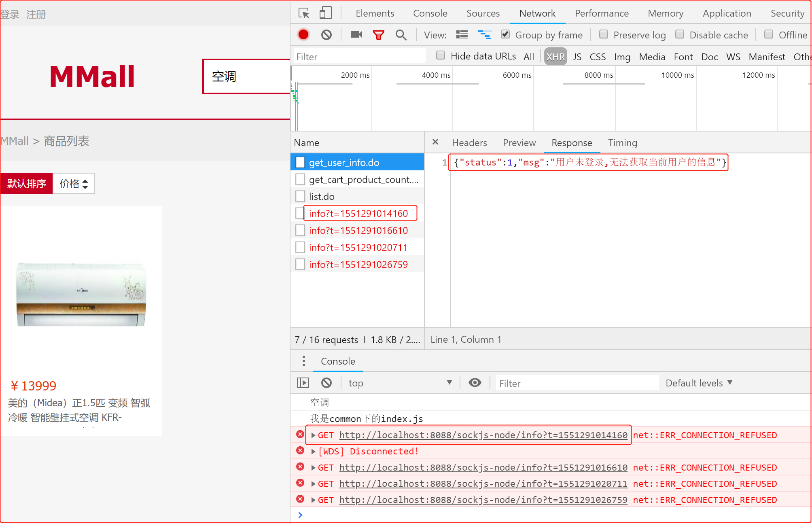Open the Headers tab of the request
Viewport: 812px width, 524px height.
click(x=469, y=143)
